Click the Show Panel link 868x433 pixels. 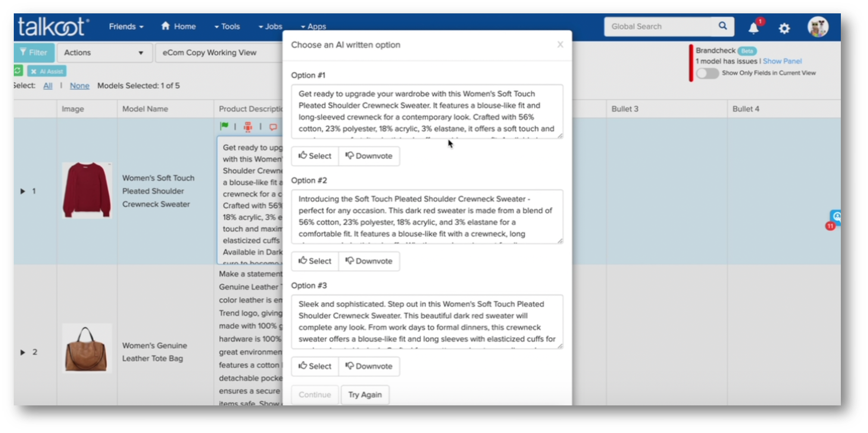click(x=782, y=61)
